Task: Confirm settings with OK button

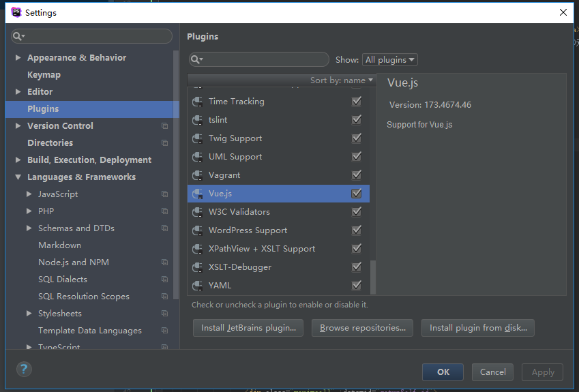Action: coord(443,372)
